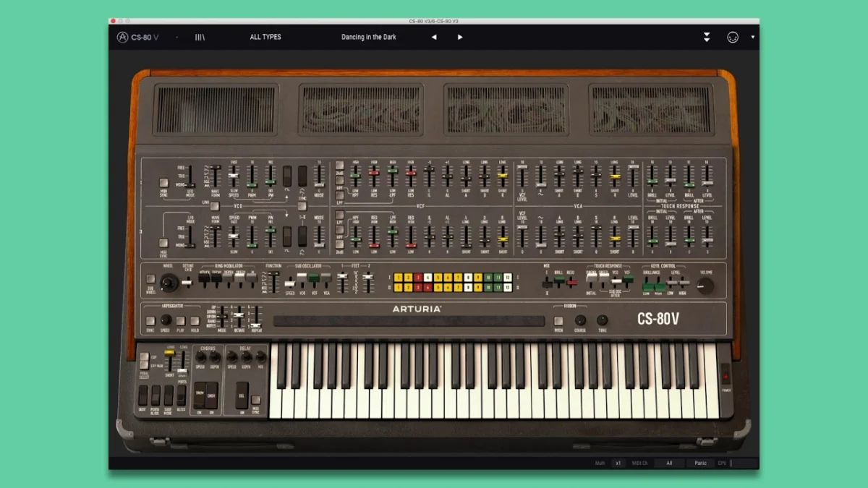Open the ALL TYPES filter dropdown

coord(265,37)
